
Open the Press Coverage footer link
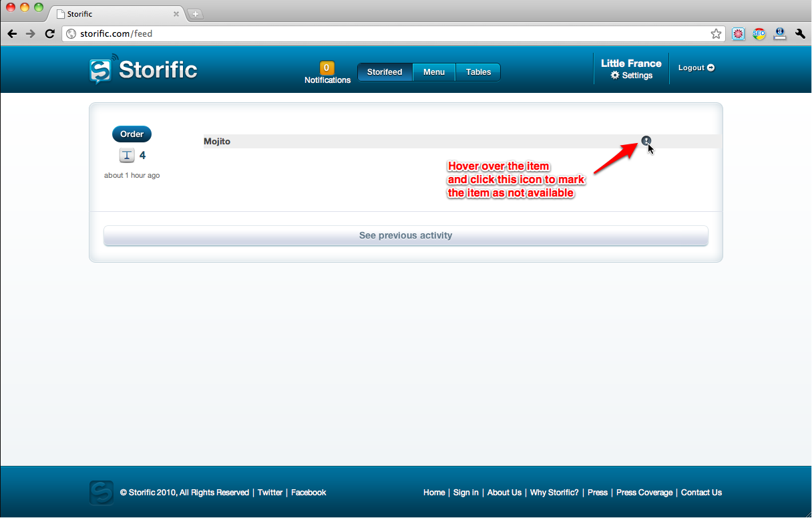644,493
